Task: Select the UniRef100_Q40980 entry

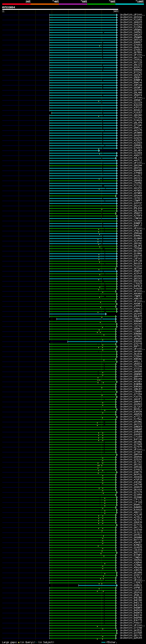Action: tap(131, 352)
